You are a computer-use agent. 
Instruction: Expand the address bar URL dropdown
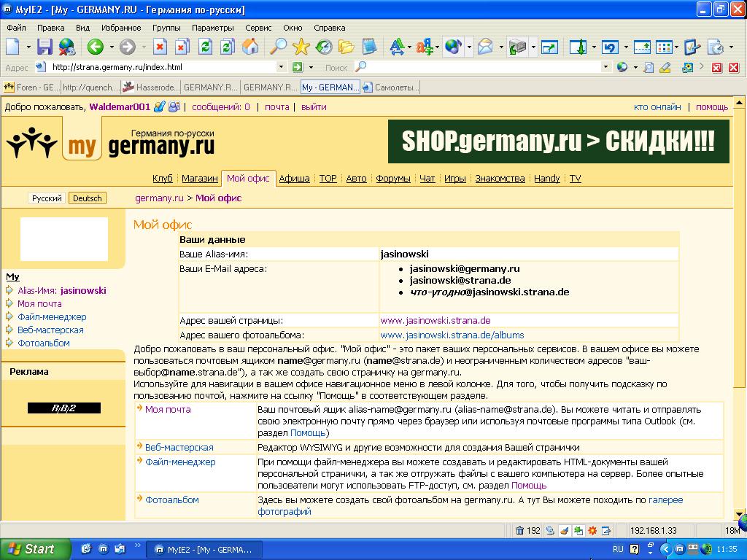(x=281, y=67)
